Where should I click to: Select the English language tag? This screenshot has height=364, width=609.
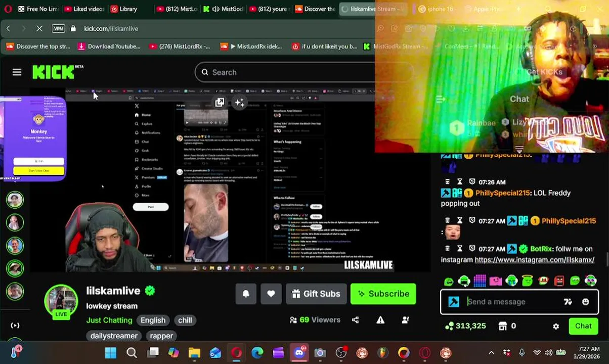(x=153, y=320)
